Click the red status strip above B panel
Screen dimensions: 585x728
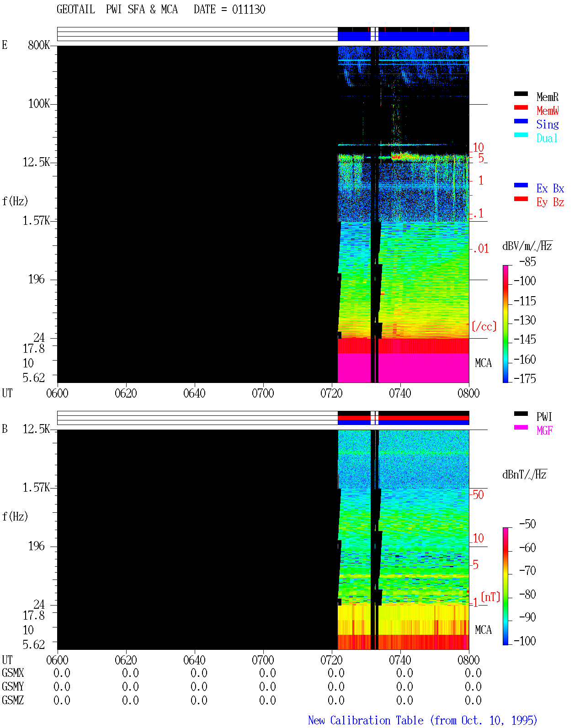[403, 418]
